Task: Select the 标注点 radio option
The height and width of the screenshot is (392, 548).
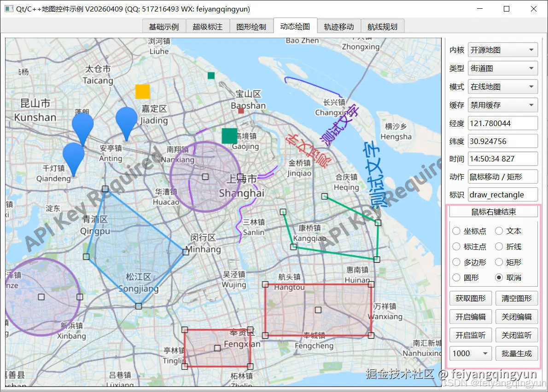Action: point(469,247)
